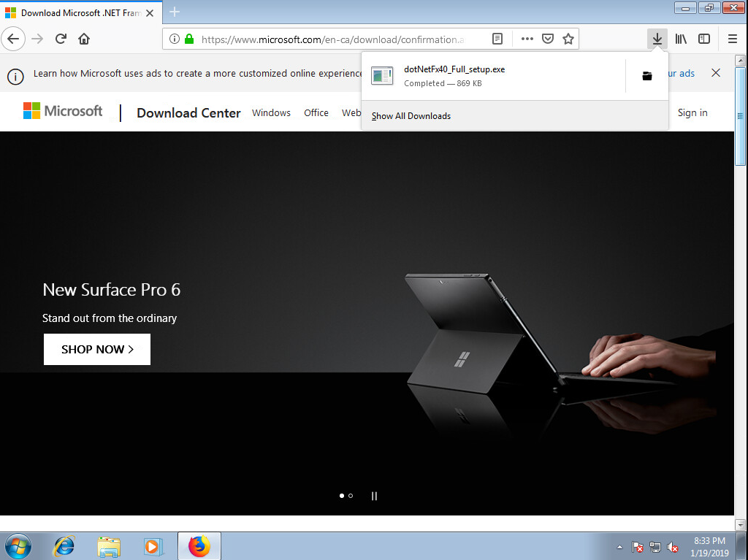Click the Action Center flag icon
The width and height of the screenshot is (748, 560).
(637, 547)
